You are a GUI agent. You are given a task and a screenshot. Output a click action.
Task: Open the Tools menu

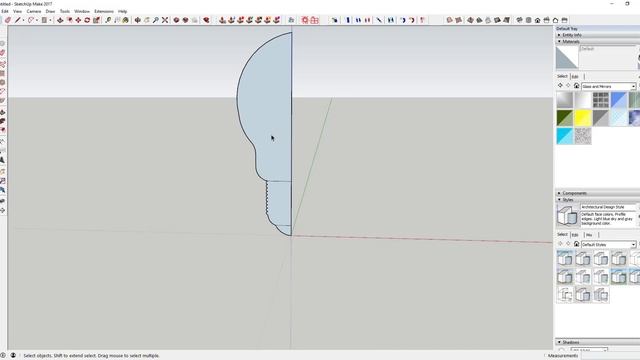pyautogui.click(x=64, y=11)
